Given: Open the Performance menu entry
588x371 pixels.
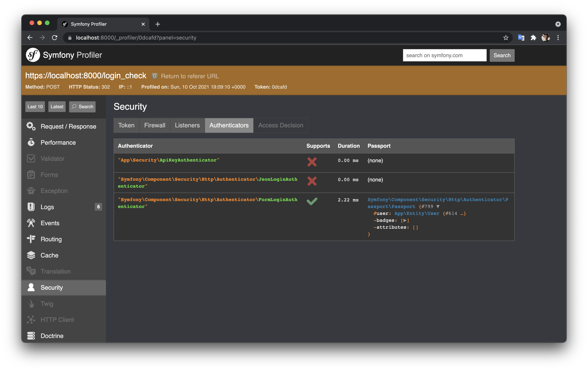Looking at the screenshot, I should click(x=64, y=142).
